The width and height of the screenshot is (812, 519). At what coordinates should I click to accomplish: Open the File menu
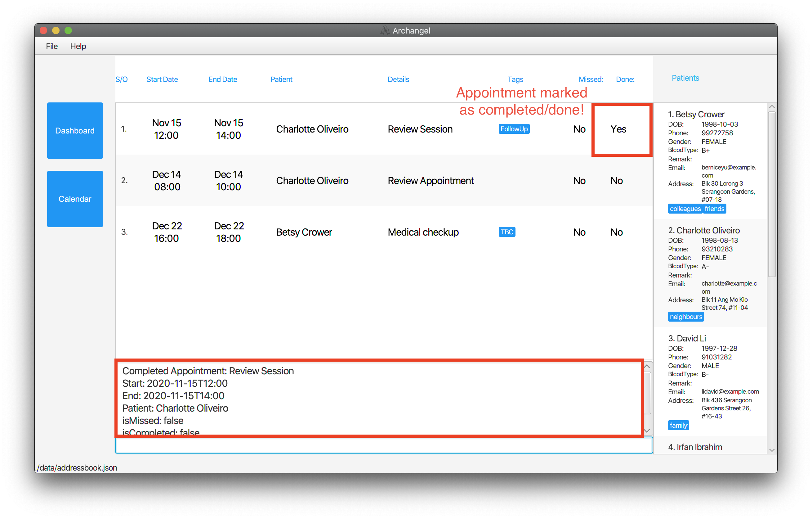51,46
